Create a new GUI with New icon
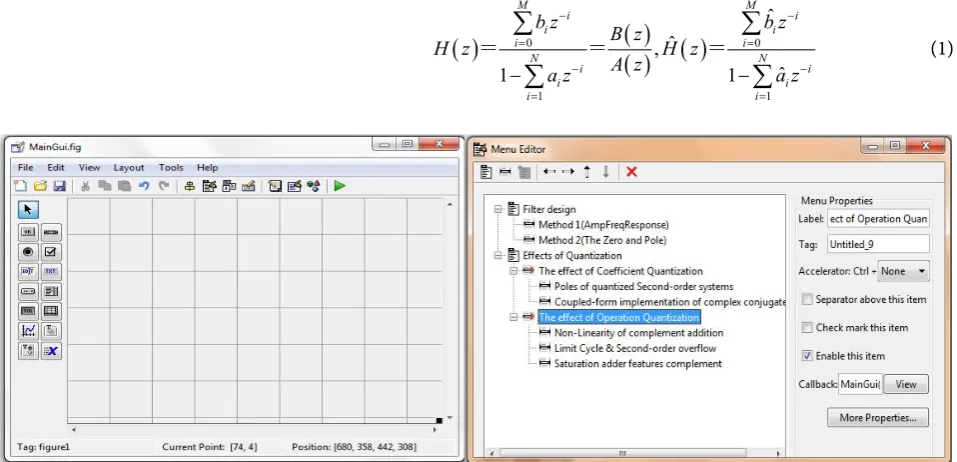 click(x=20, y=186)
